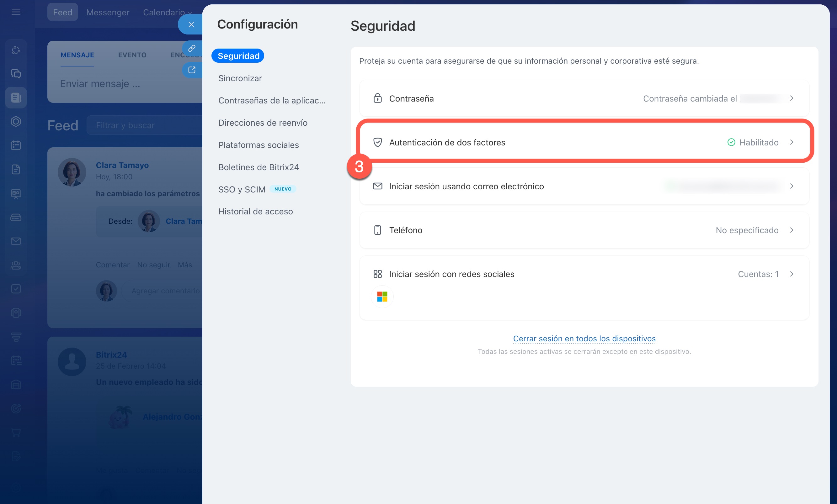Image resolution: width=837 pixels, height=504 pixels.
Task: Click the hamburger menu icon
Action: pos(16,12)
